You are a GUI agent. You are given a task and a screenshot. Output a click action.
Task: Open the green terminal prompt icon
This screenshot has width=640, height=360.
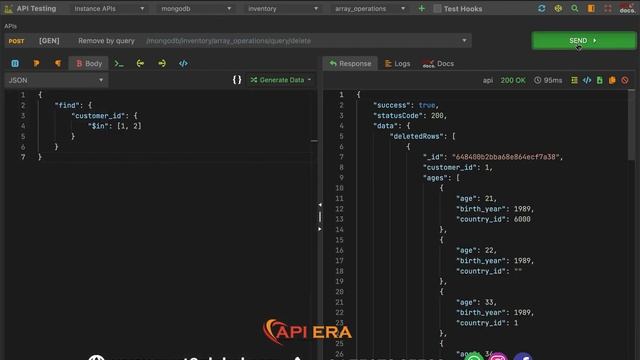(119, 63)
